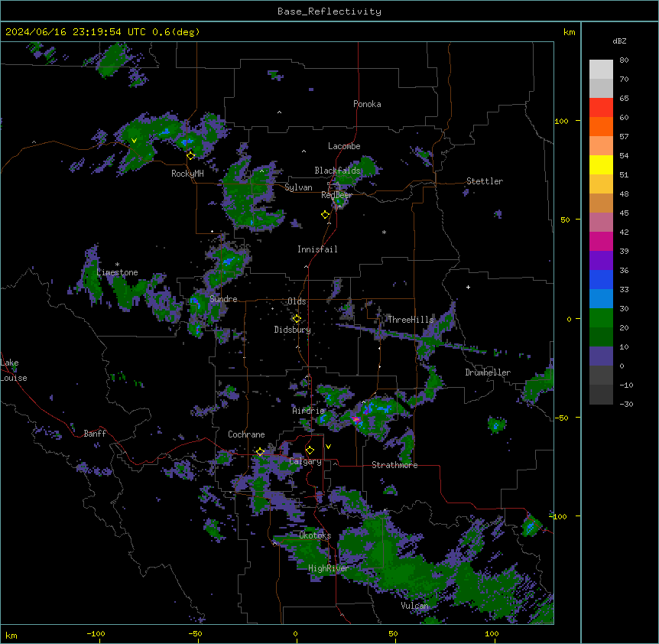This screenshot has height=644, width=659.
Task: Click the Banff label
Action: tap(95, 434)
